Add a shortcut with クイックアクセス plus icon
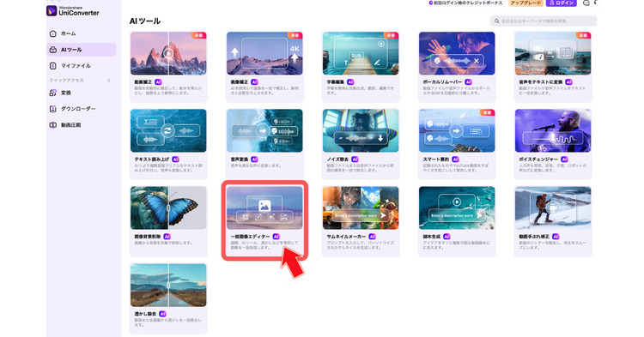Viewport: 644px width, 337px height. (x=109, y=81)
